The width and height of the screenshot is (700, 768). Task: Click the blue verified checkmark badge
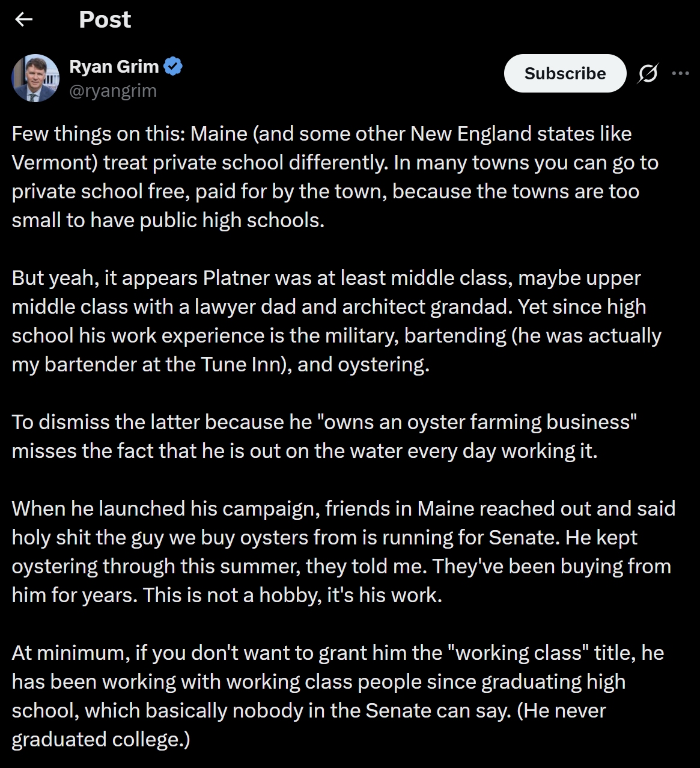[x=174, y=66]
